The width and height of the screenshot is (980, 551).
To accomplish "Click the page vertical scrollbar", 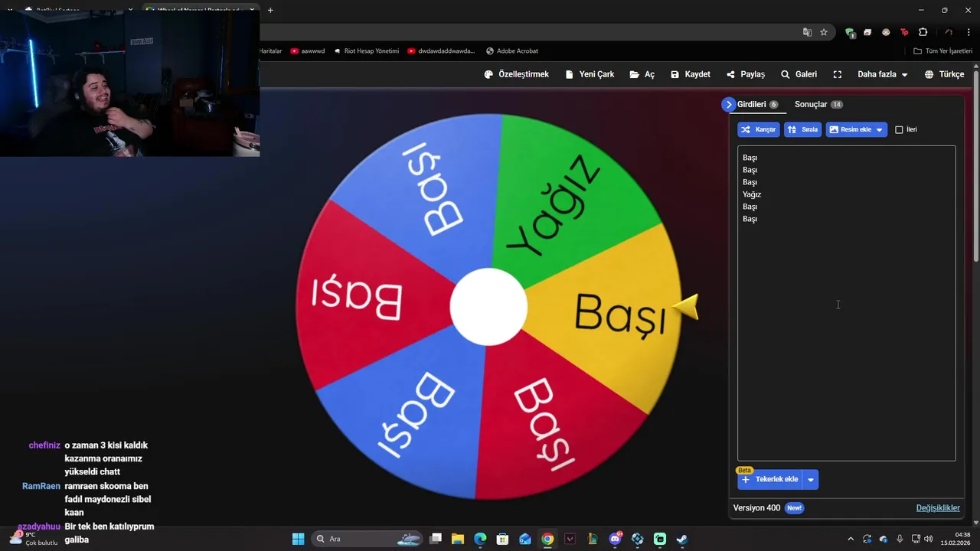I will [975, 167].
